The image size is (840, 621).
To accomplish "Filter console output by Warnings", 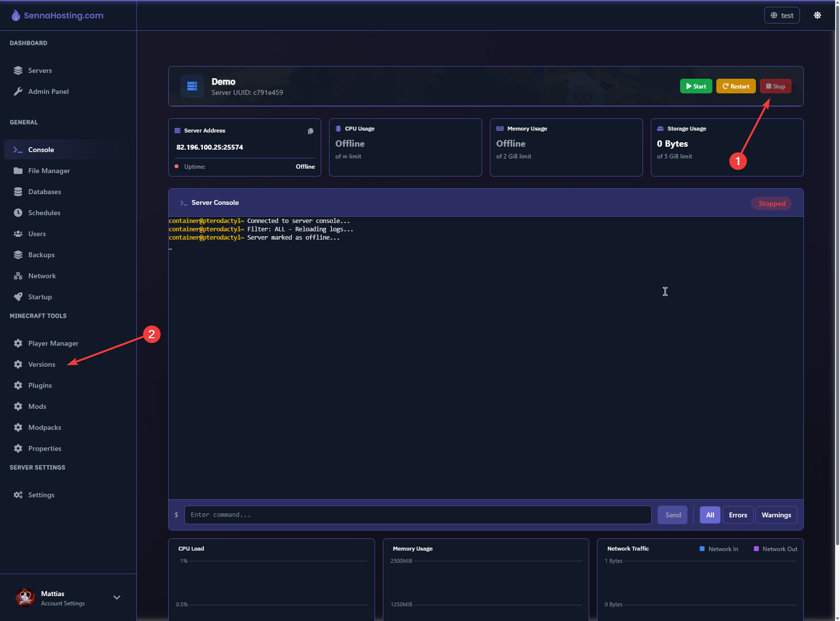I will point(776,515).
